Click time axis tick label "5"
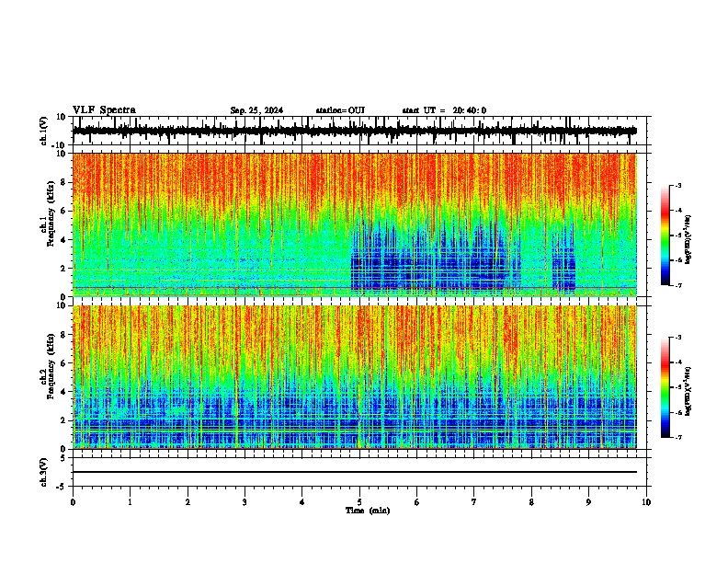The width and height of the screenshot is (728, 563). [x=359, y=502]
